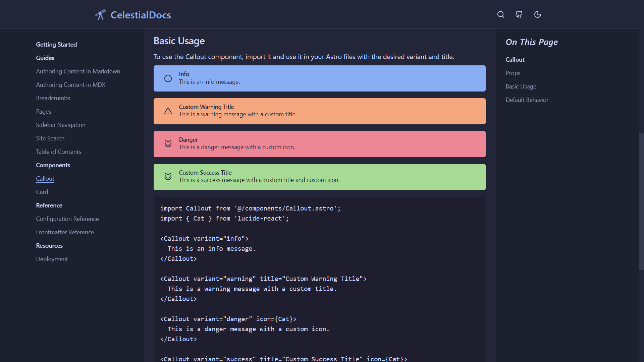Click the page vertical scrollbar thumb
The width and height of the screenshot is (644, 362).
pyautogui.click(x=641, y=201)
